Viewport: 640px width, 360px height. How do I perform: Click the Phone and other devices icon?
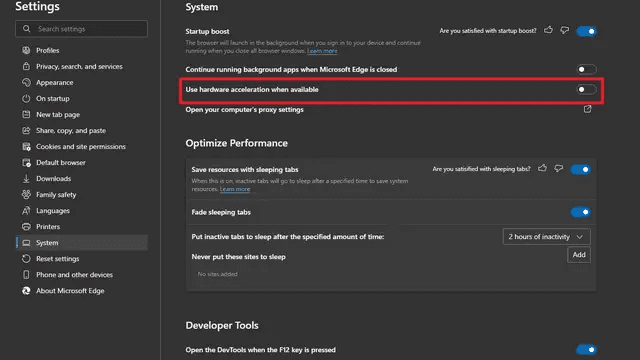[26, 275]
